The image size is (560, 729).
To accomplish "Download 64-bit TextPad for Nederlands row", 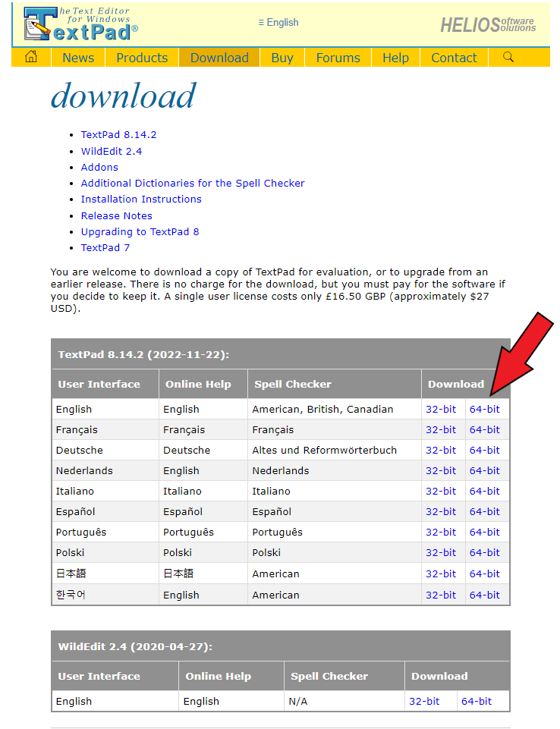I will pyautogui.click(x=484, y=470).
